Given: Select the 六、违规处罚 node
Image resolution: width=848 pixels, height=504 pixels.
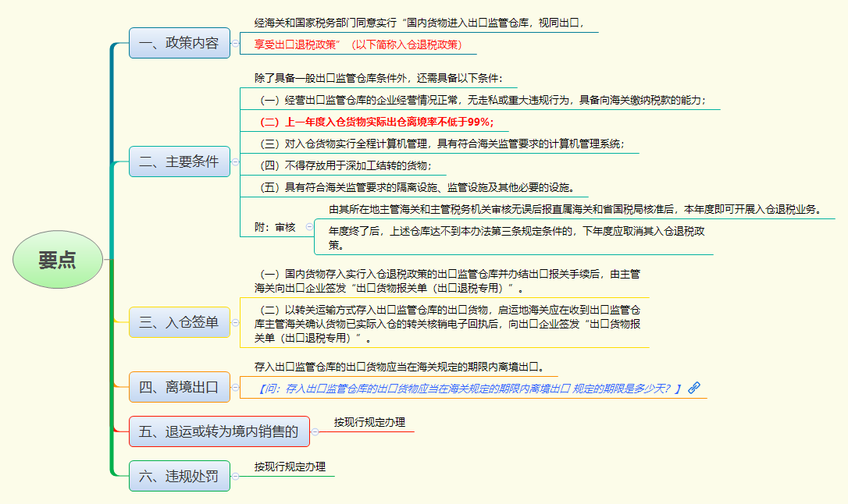Looking at the screenshot, I should [180, 476].
